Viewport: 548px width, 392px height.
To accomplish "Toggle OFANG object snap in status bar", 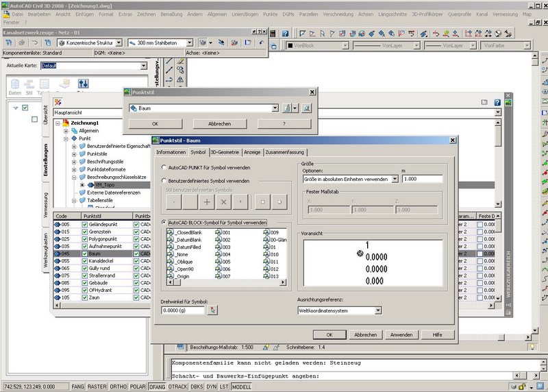I will (x=157, y=387).
